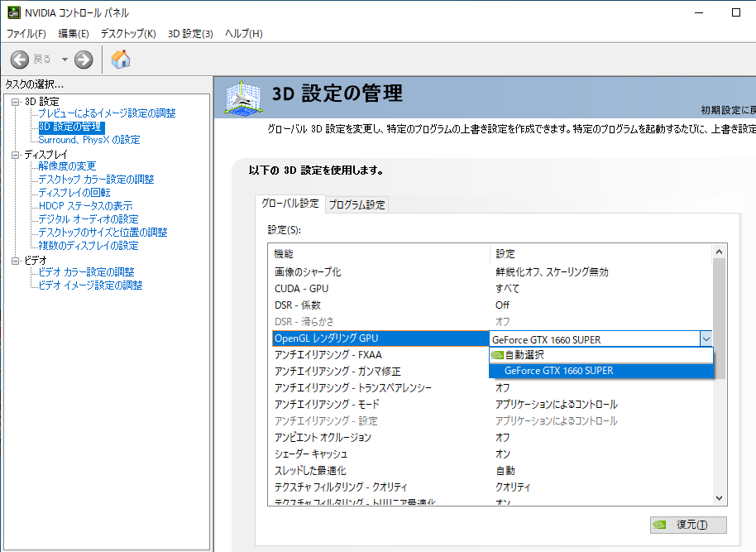
Task: Click the 初期設定に戻す link in header
Action: coord(728,111)
